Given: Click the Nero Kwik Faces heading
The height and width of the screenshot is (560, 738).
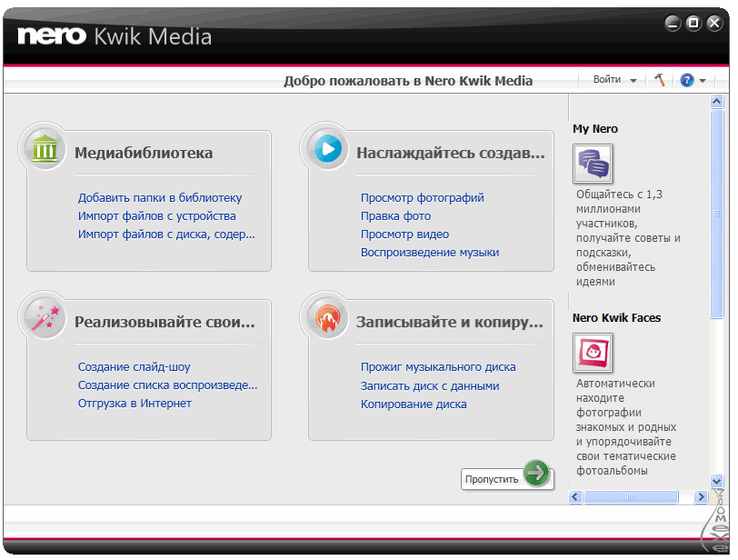Looking at the screenshot, I should (x=616, y=318).
